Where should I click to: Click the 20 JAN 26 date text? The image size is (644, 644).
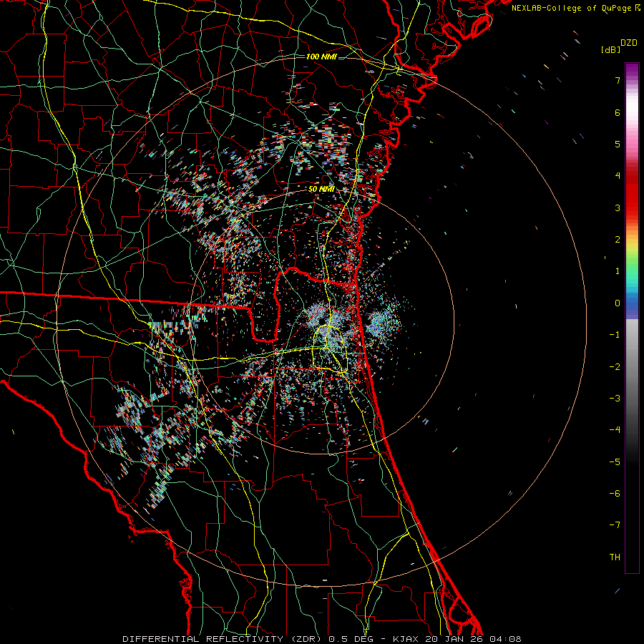(x=454, y=639)
